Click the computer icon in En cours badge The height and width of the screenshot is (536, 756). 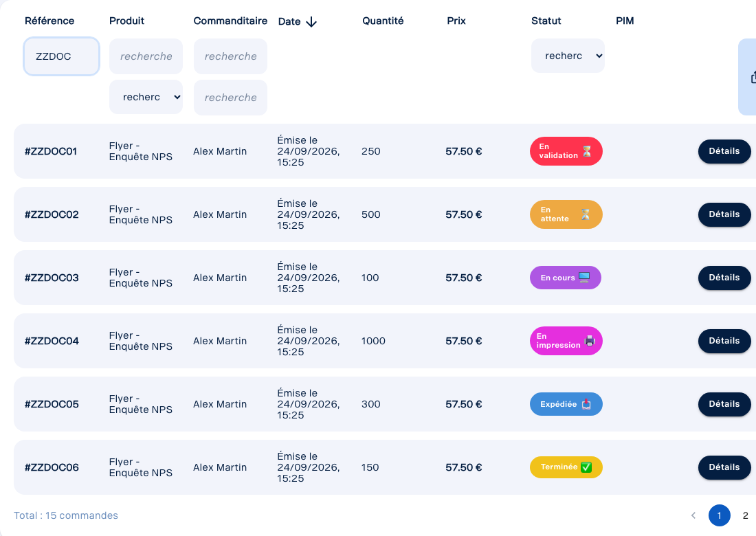584,278
